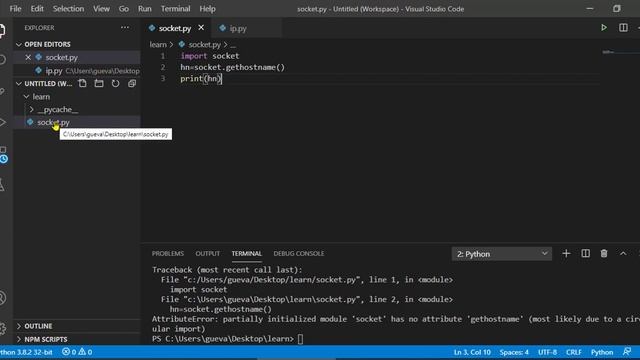The image size is (640, 360).
Task: Open the Help menu
Action: pyautogui.click(x=207, y=9)
